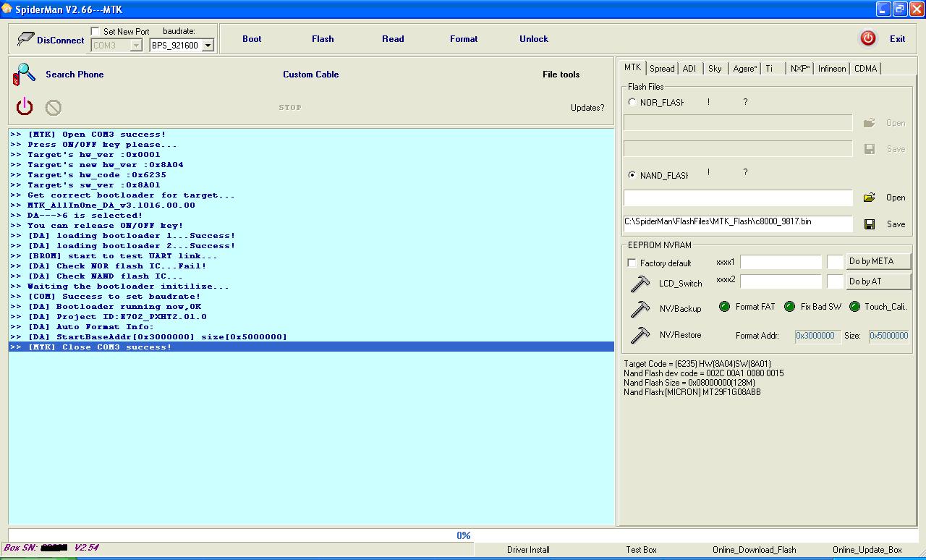Screen dimensions: 926x560
Task: Click the xxxx1 input field
Action: pyautogui.click(x=781, y=262)
